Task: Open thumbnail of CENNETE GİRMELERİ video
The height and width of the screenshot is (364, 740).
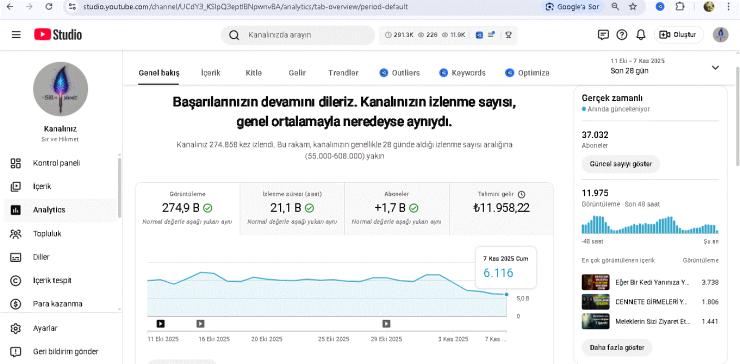Action: (x=595, y=302)
